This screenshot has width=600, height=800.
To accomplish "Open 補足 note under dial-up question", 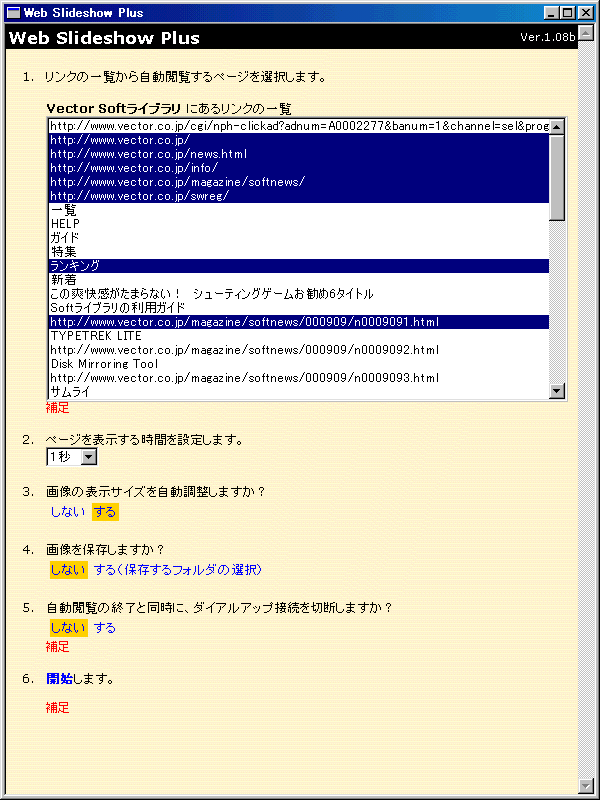I will [x=58, y=647].
